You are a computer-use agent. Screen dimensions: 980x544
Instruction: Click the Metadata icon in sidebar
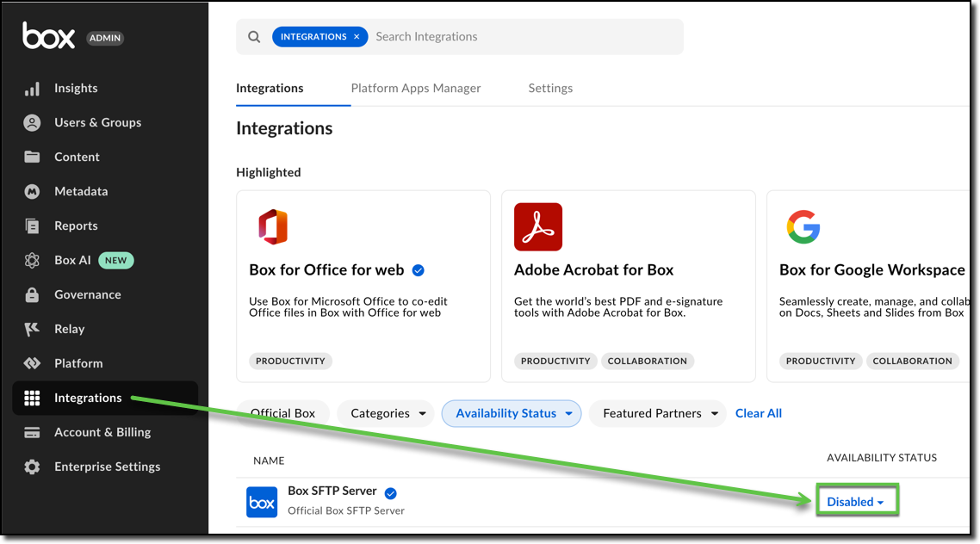coord(32,191)
